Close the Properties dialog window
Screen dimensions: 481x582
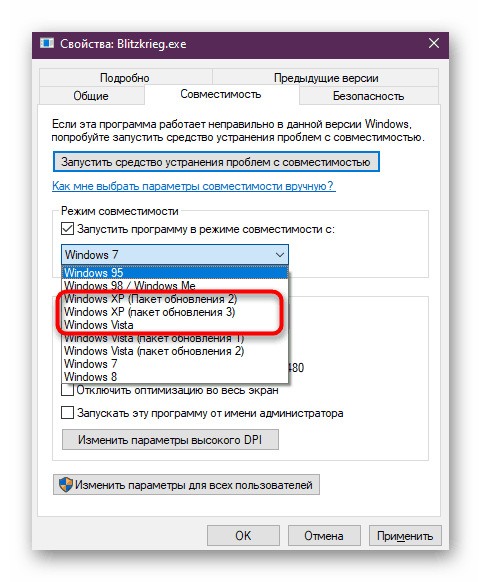[433, 43]
